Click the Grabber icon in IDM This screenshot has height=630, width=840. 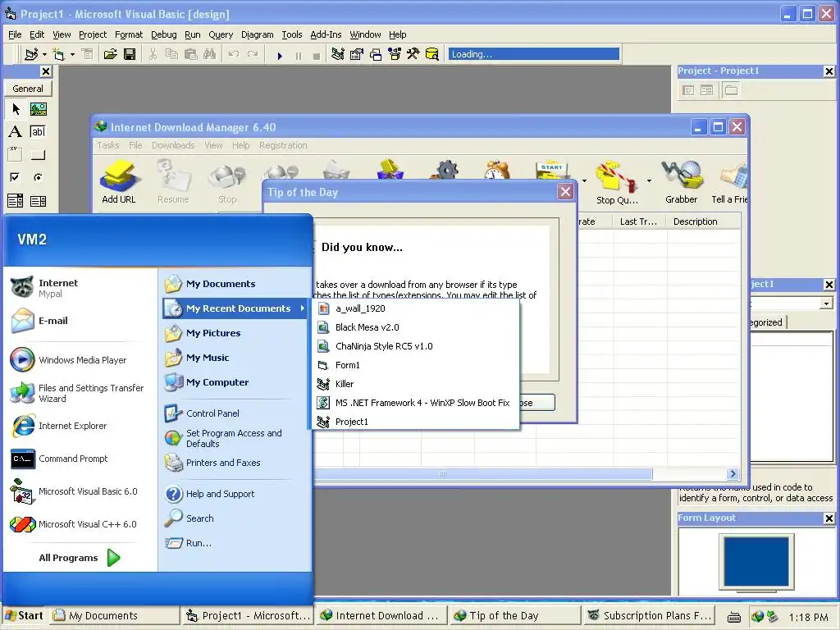[682, 182]
